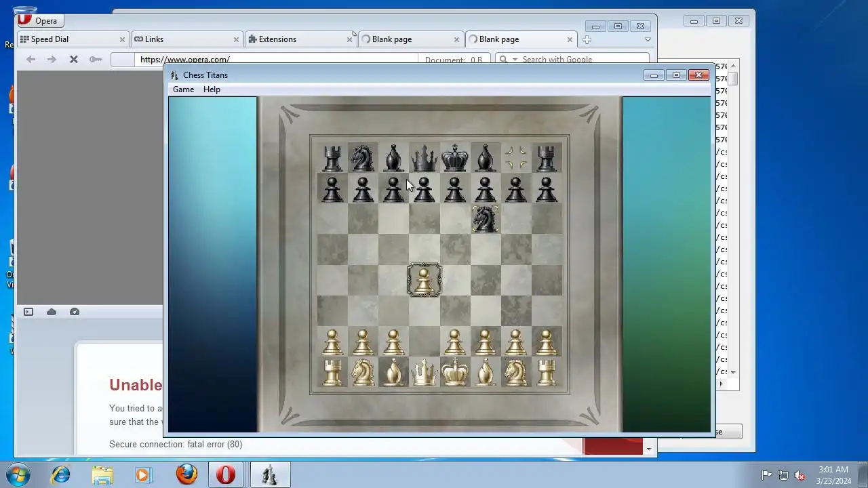The image size is (868, 488).
Task: Click the black pawn on a7
Action: point(332,189)
